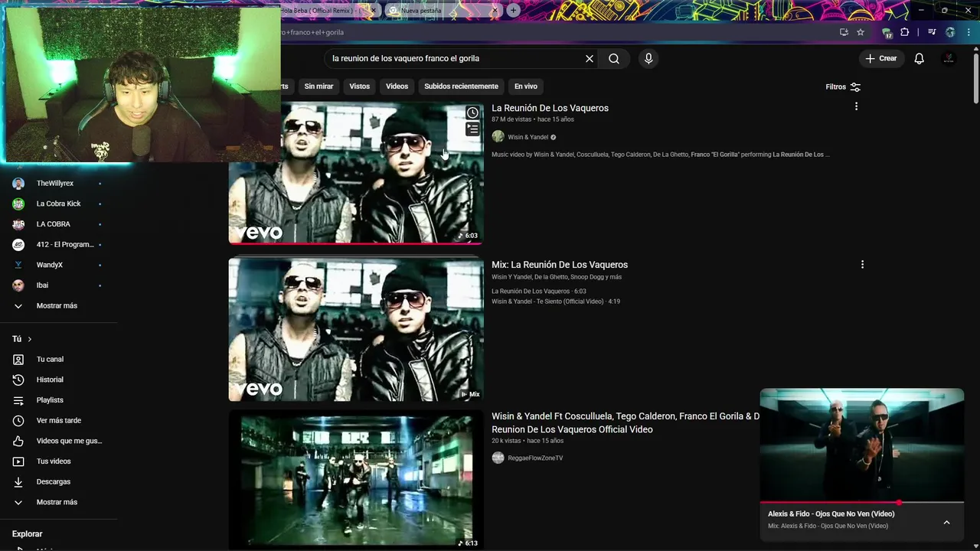Click the magnifier search button
Screen dimensions: 980x551
(614, 58)
